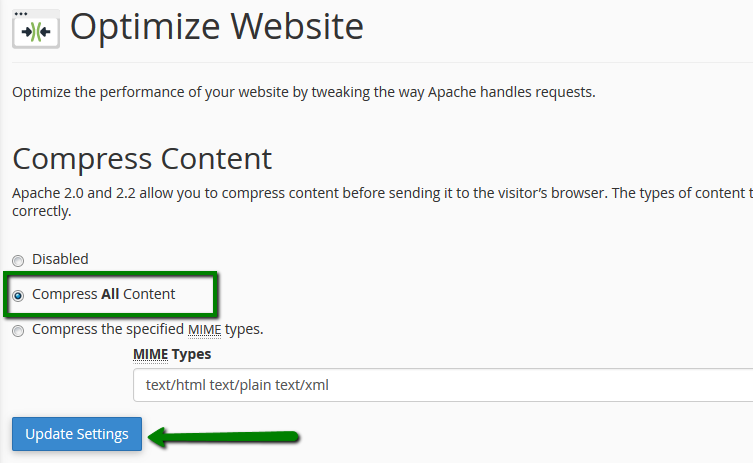This screenshot has height=463, width=753.
Task: Click the bold "MIME Types" field label
Action: point(172,354)
